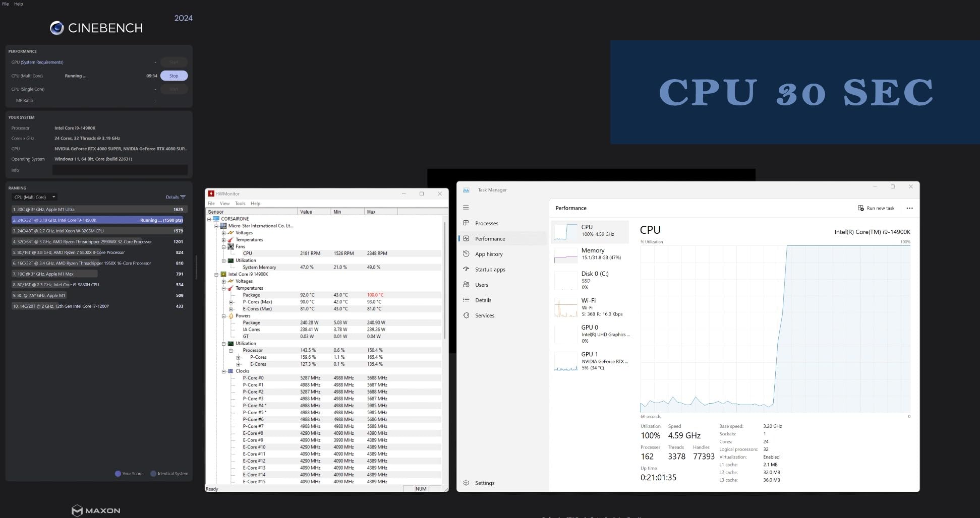This screenshot has width=980, height=518.
Task: Expand the E-Cores utilization node at 127.3 %
Action: click(x=238, y=364)
